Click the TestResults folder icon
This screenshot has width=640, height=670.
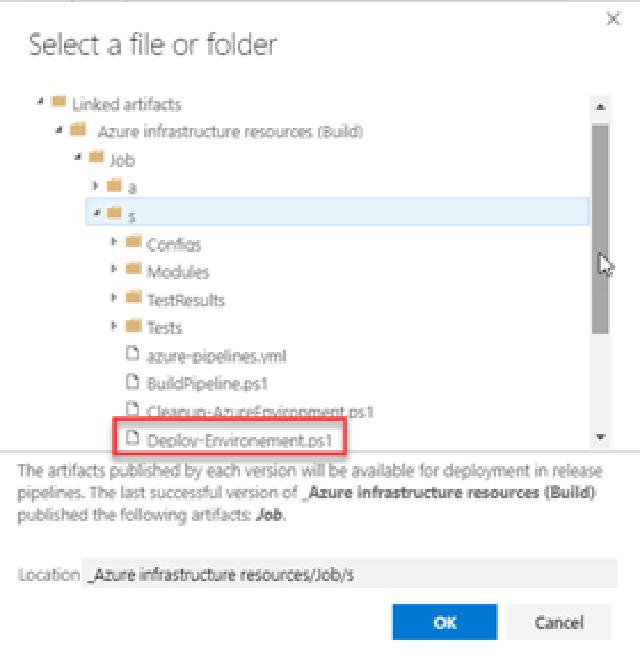(133, 297)
